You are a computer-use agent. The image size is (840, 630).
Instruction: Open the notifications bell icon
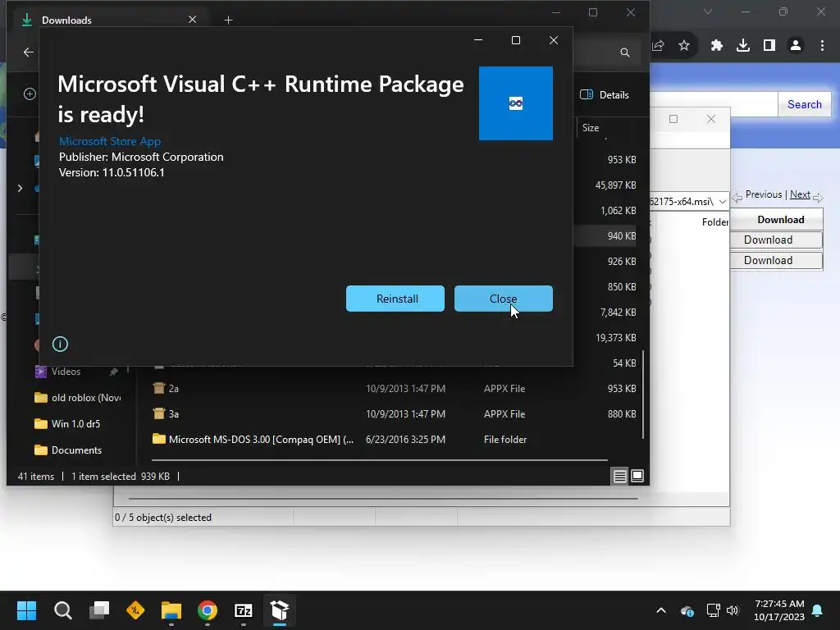click(x=818, y=610)
